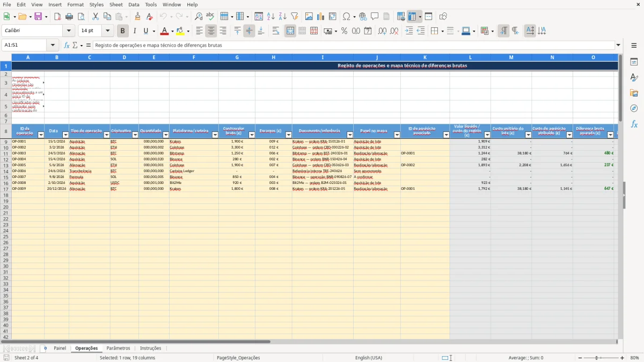Click the Format as Date icon
Viewport: 644px width, 362px height.
(x=368, y=31)
